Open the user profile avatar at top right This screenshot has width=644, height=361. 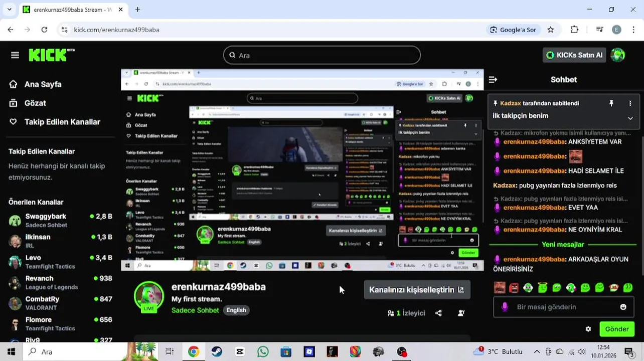coord(618,55)
